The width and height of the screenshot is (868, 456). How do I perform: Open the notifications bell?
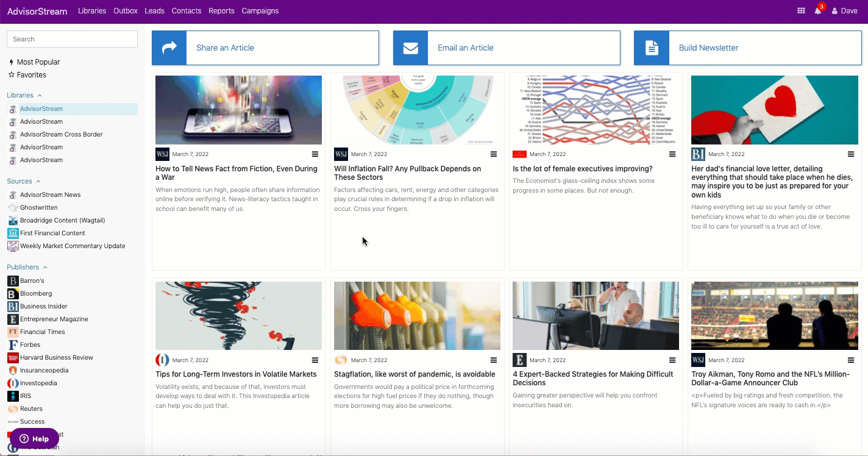(x=818, y=11)
